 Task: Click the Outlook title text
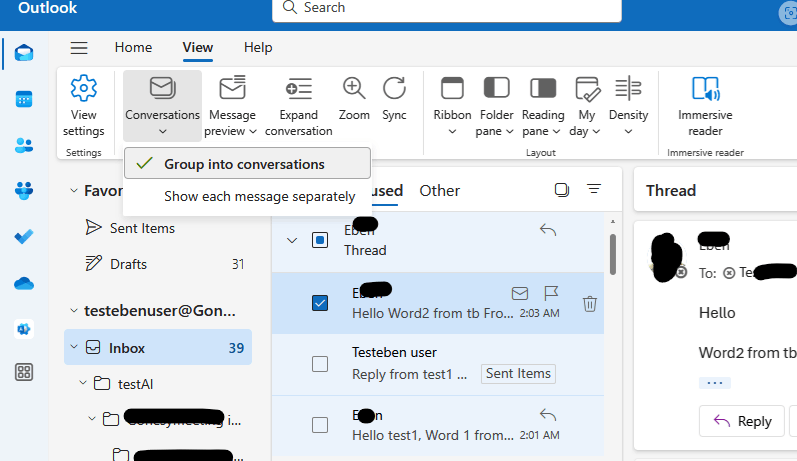click(47, 8)
